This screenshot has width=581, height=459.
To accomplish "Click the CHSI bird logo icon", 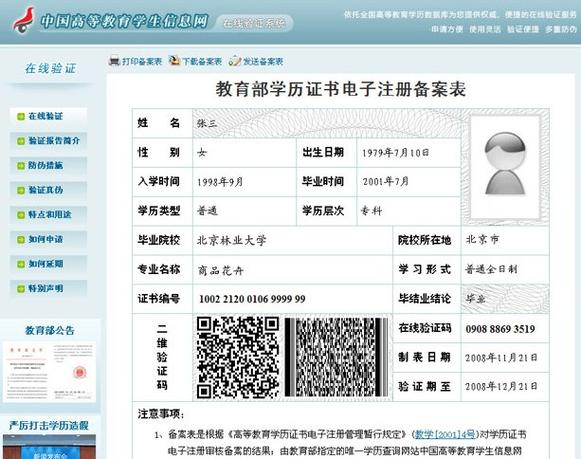I will click(24, 20).
